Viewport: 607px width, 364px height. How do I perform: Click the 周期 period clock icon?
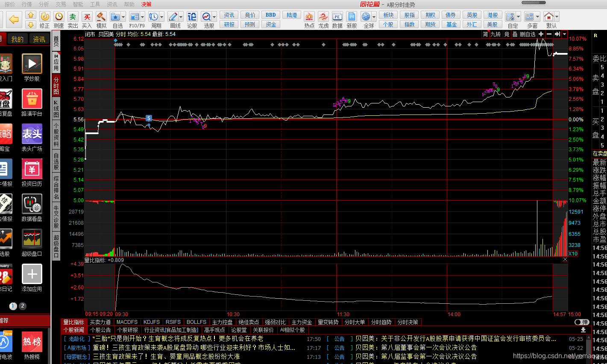153,17
